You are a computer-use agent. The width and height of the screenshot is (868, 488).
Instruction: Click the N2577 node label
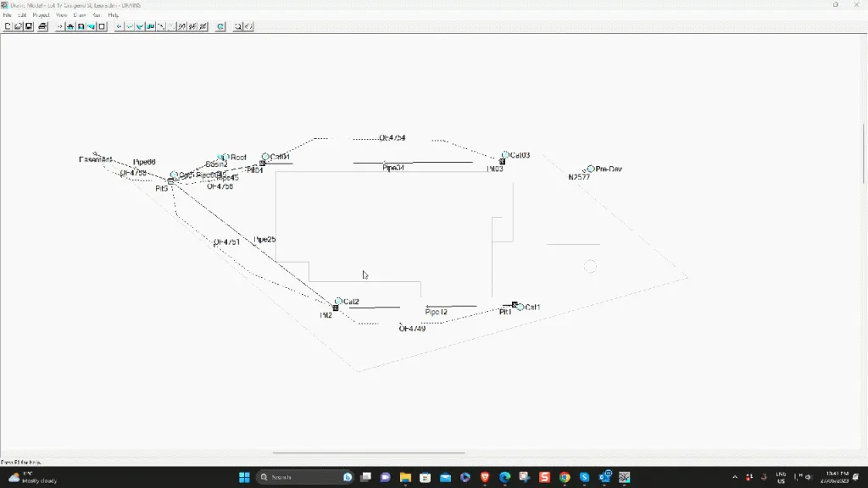579,177
